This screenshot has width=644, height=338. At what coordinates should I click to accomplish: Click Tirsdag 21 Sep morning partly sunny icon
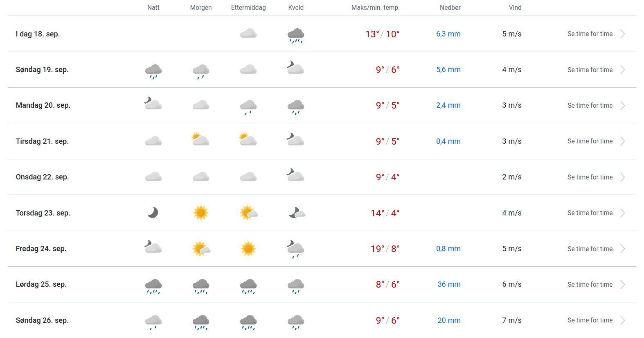point(200,140)
